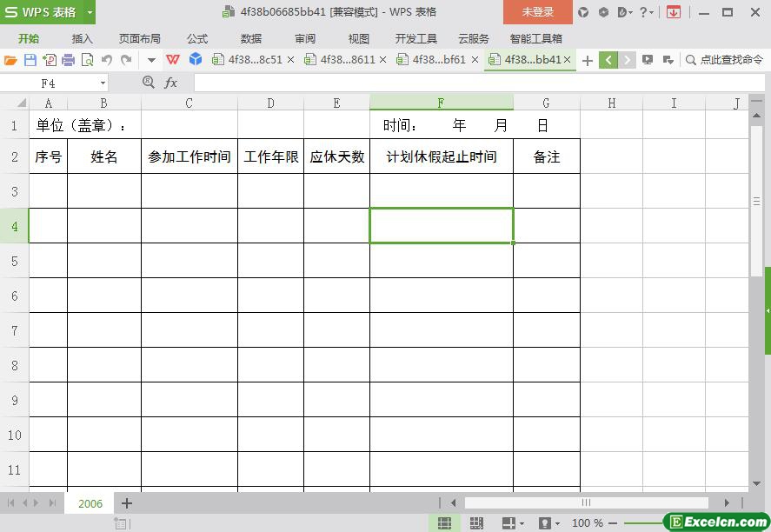Toggle page break preview view

[476, 523]
